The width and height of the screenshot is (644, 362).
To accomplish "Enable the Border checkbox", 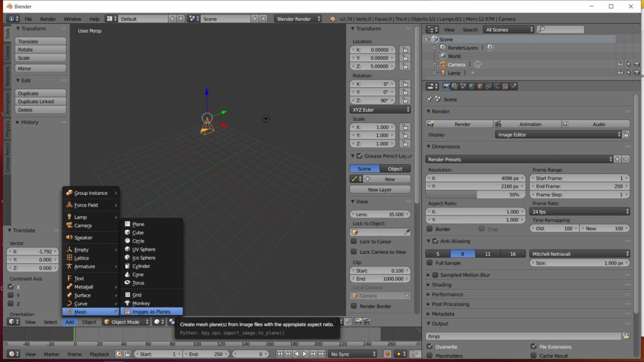I will (x=430, y=229).
